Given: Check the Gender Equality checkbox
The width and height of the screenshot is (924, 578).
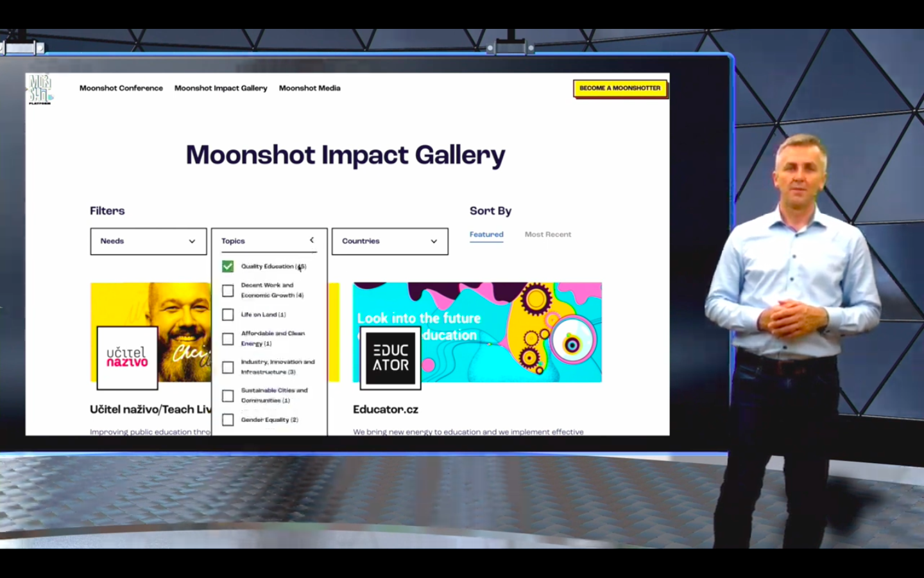Looking at the screenshot, I should click(x=228, y=420).
